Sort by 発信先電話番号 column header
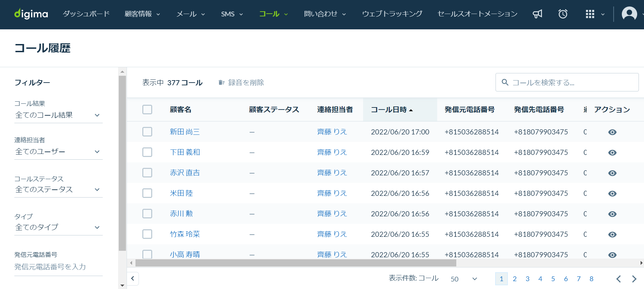 [539, 110]
